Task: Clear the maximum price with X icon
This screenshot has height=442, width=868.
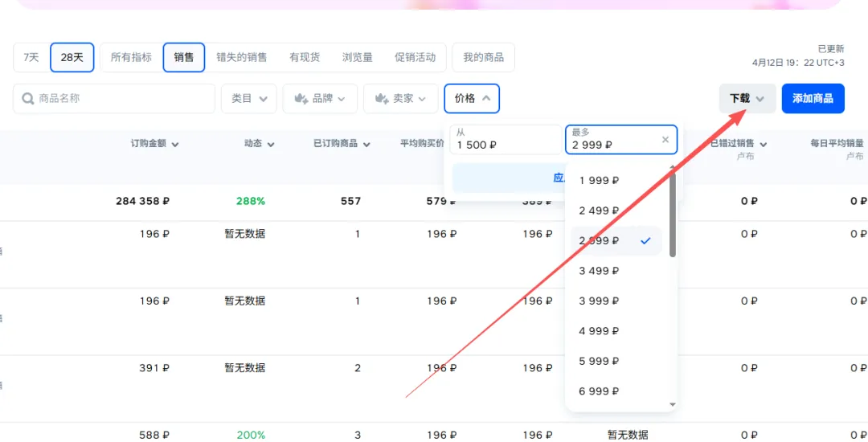Action: pyautogui.click(x=665, y=139)
